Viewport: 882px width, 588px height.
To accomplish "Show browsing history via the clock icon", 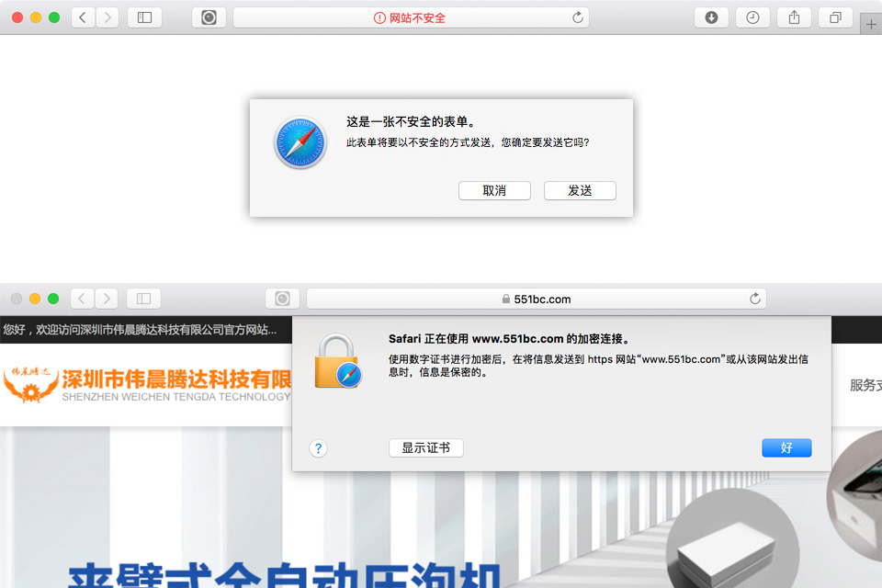I will pos(752,17).
